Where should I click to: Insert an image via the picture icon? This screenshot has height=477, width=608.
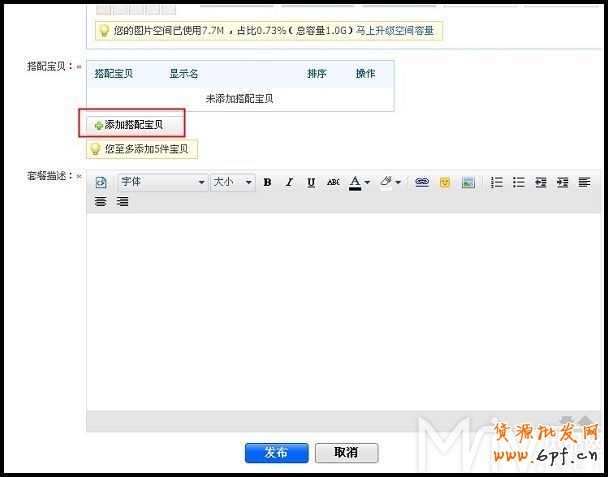tap(468, 183)
